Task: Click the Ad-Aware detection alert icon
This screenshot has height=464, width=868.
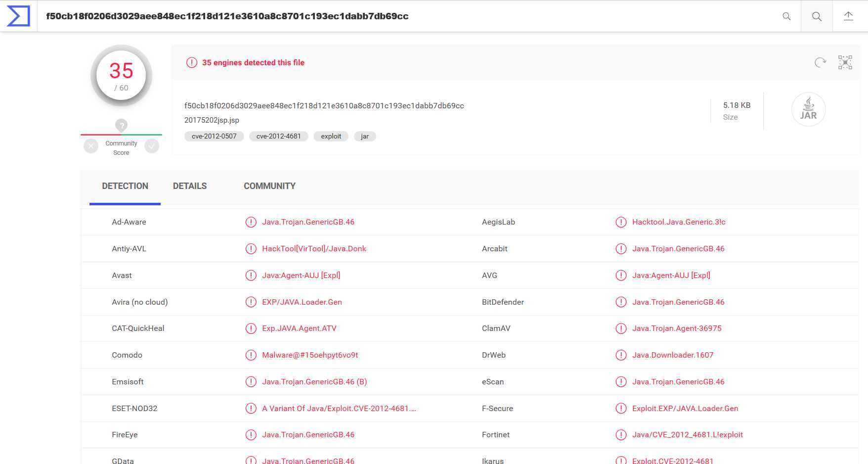Action: click(x=251, y=222)
